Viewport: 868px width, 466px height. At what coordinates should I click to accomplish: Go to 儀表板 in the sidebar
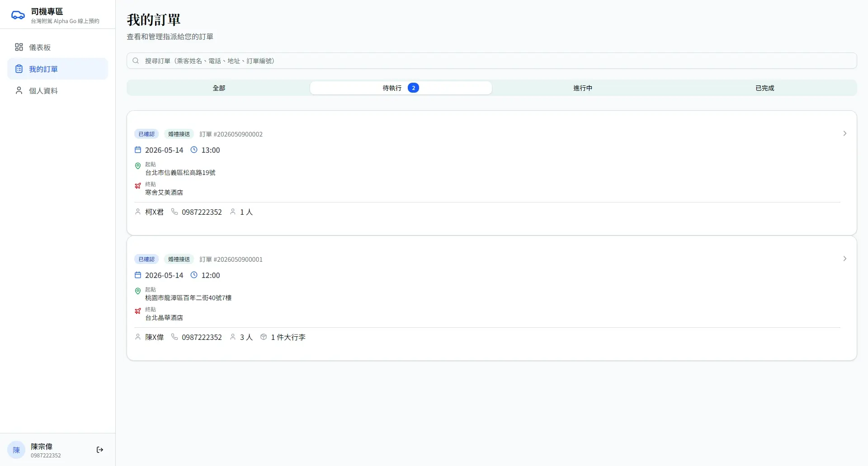pyautogui.click(x=58, y=47)
